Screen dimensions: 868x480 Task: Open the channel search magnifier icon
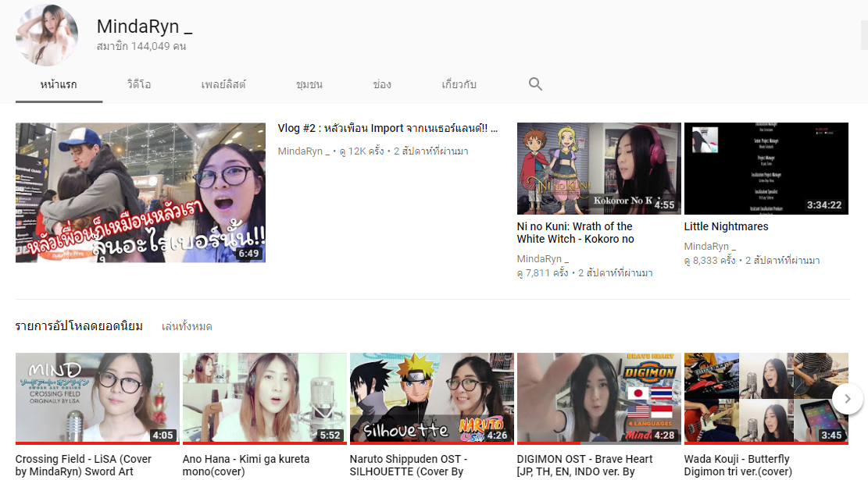pos(535,84)
